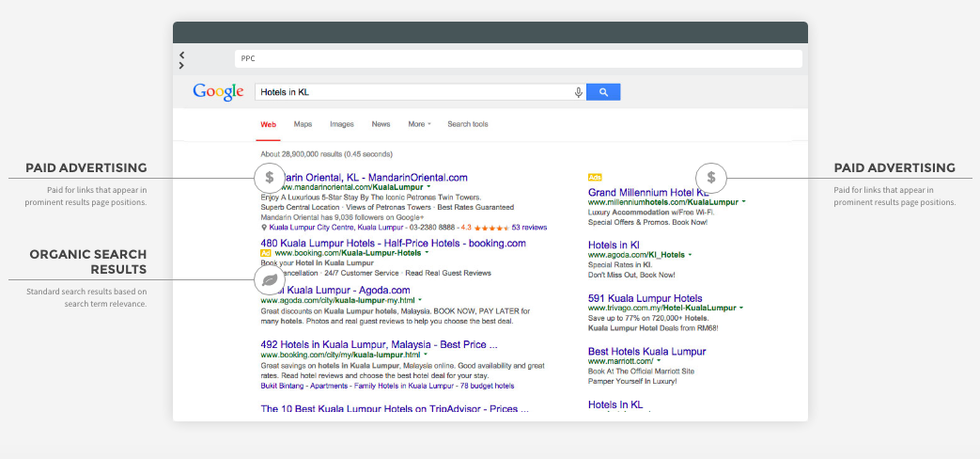The width and height of the screenshot is (980, 459).
Task: Click the browser forward arrow
Action: [x=182, y=65]
